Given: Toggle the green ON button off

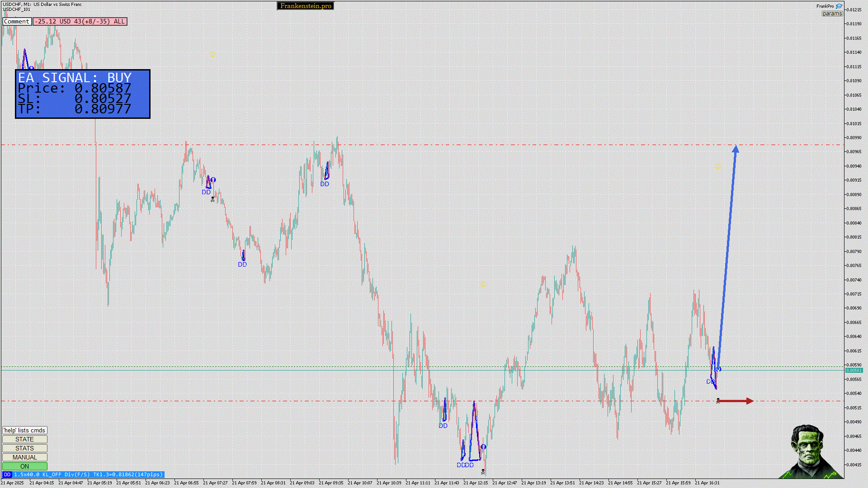Looking at the screenshot, I should [24, 466].
